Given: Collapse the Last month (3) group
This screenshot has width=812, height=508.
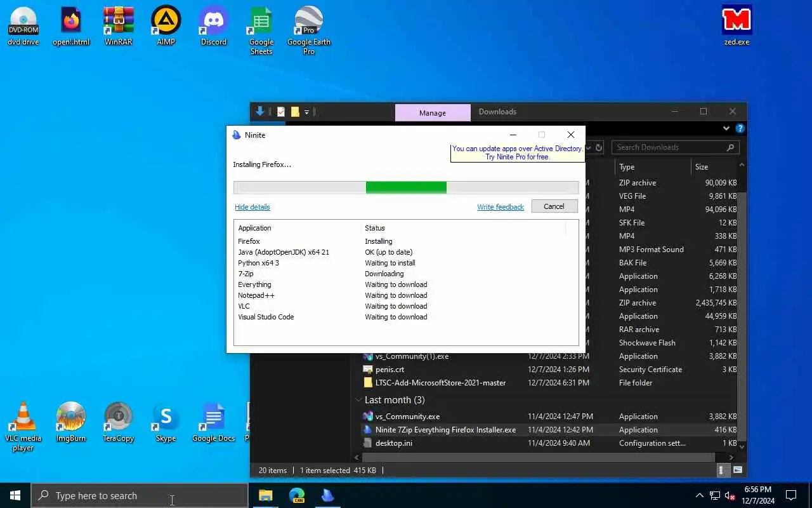Looking at the screenshot, I should coord(358,400).
